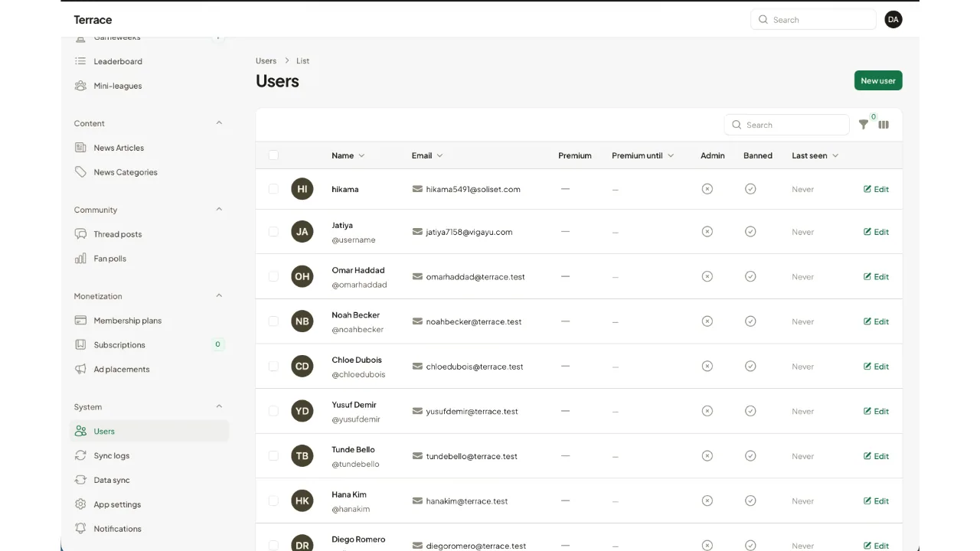Click the Users breadcrumb link
The width and height of the screenshot is (980, 551).
pos(266,60)
